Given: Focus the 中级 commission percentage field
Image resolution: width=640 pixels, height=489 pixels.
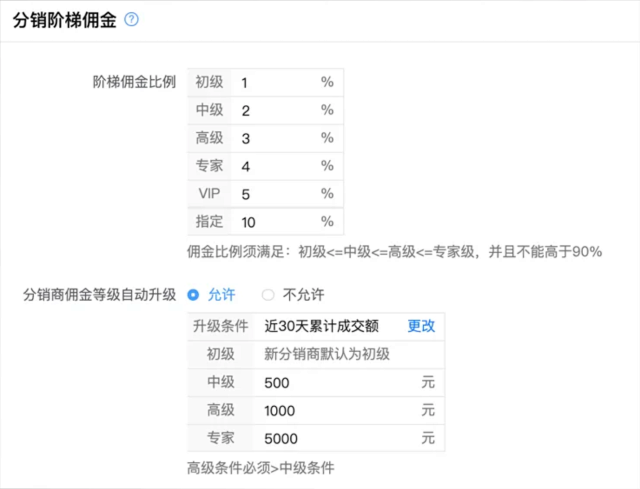Looking at the screenshot, I should pyautogui.click(x=287, y=110).
